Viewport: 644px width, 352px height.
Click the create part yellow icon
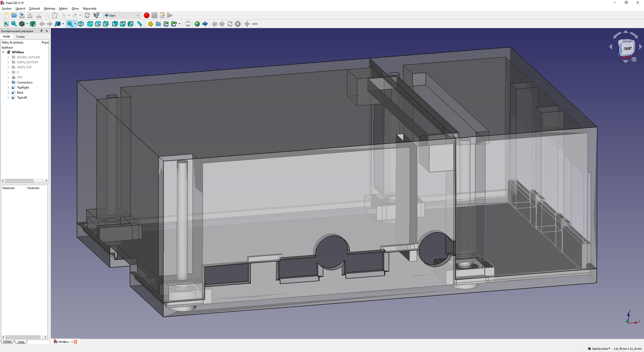(150, 24)
